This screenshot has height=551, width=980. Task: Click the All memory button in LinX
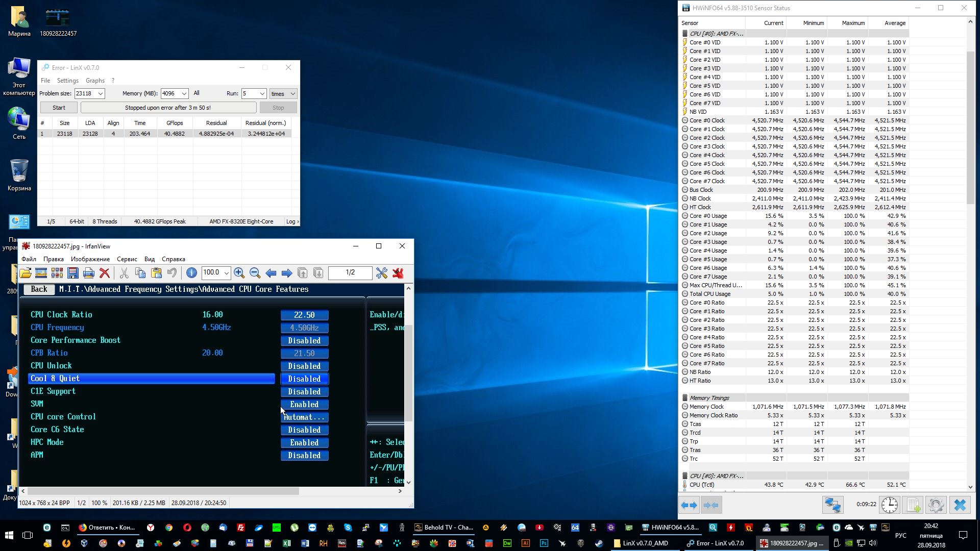click(197, 93)
